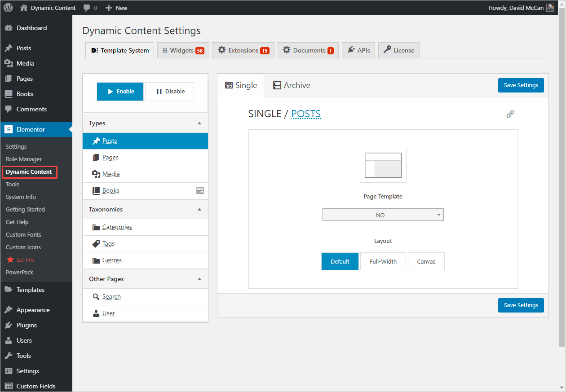
Task: Select Canvas layout option
Action: [x=426, y=261]
